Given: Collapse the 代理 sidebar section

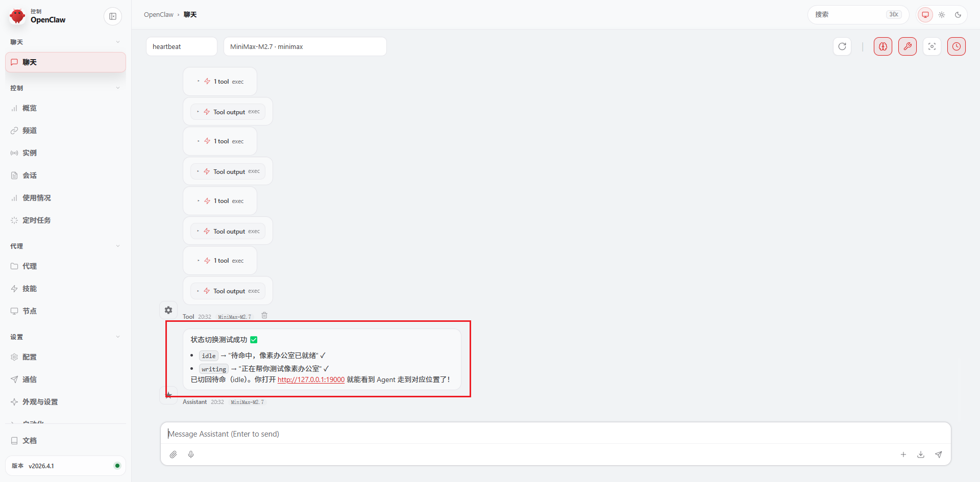Looking at the screenshot, I should [x=118, y=246].
